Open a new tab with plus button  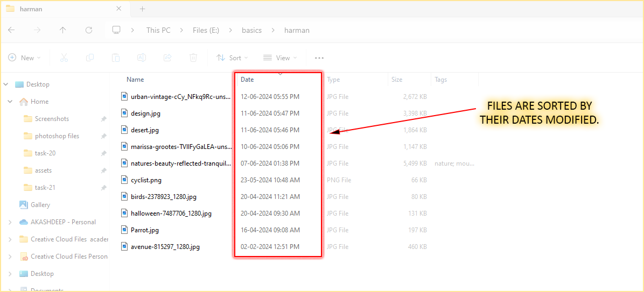[142, 9]
